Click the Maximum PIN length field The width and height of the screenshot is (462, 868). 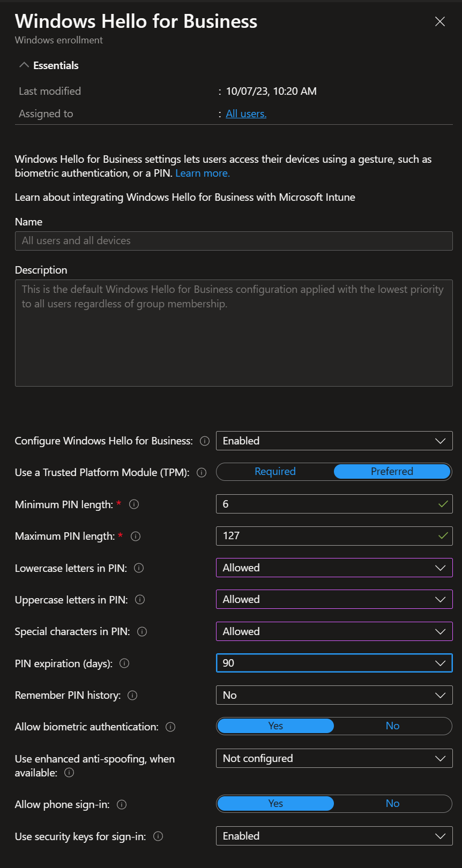pos(334,536)
